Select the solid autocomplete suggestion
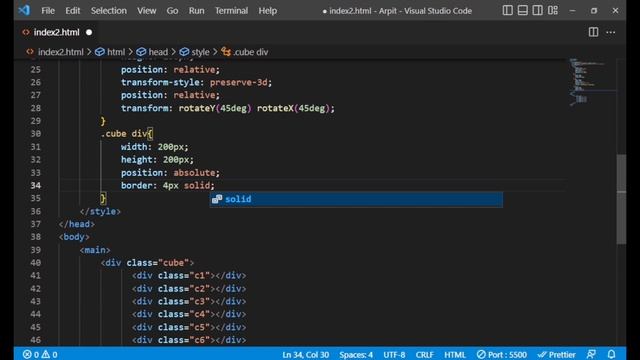 tap(356, 199)
